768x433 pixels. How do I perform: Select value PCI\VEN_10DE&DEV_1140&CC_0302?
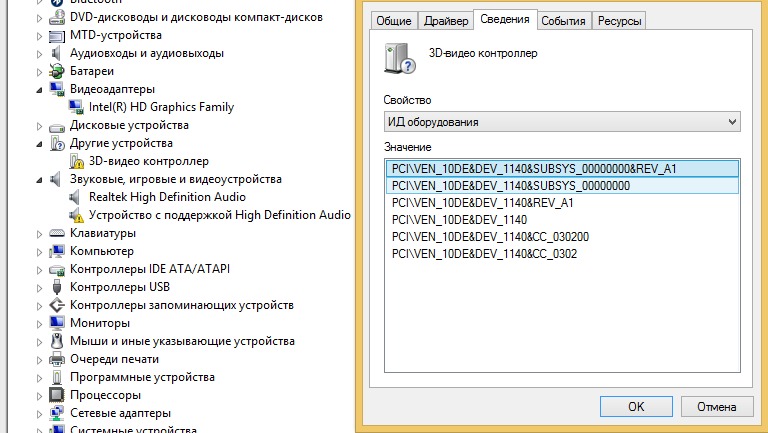click(x=484, y=254)
